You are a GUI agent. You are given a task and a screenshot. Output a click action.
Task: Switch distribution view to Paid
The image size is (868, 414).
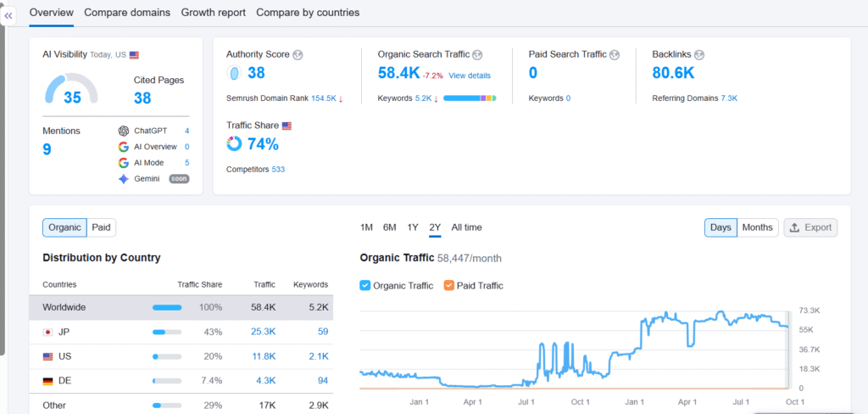[102, 227]
